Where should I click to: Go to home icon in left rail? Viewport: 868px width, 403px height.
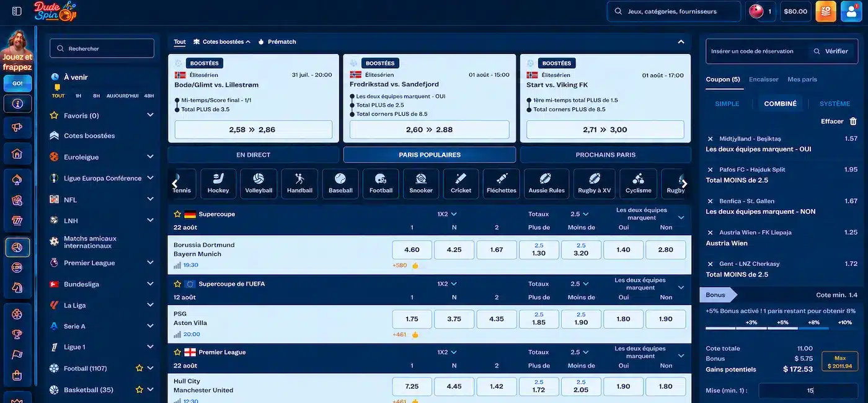pyautogui.click(x=17, y=153)
